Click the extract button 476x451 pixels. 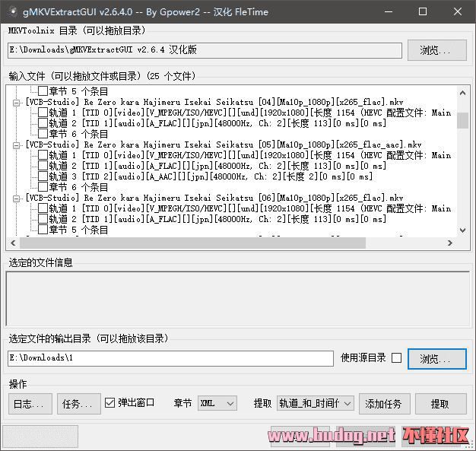[x=440, y=404]
